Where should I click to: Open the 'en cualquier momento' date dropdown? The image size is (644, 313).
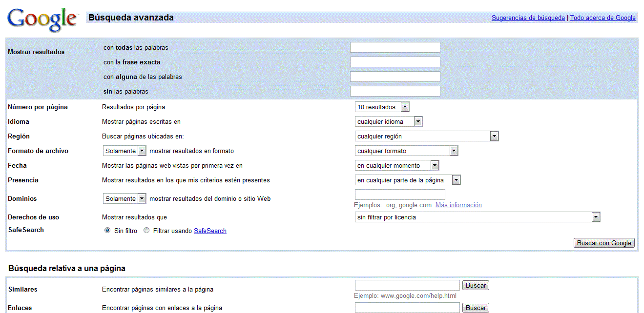(x=397, y=165)
